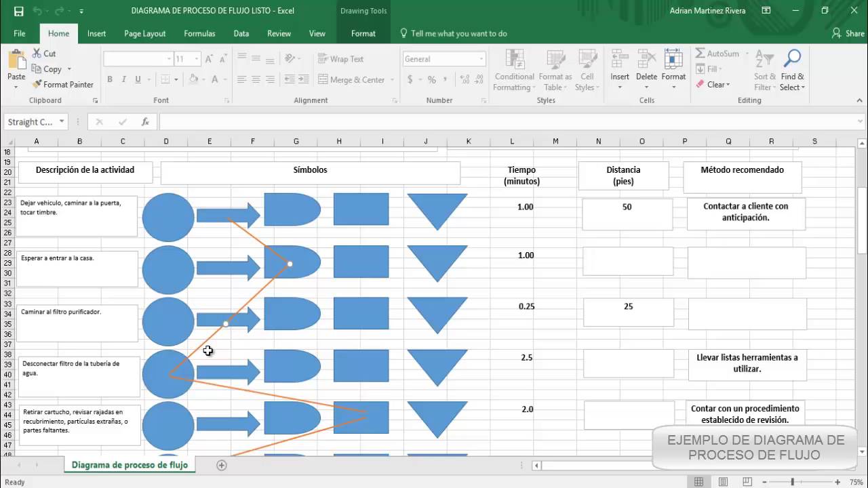Align text right in cell
This screenshot has width=868, height=488.
(x=270, y=79)
